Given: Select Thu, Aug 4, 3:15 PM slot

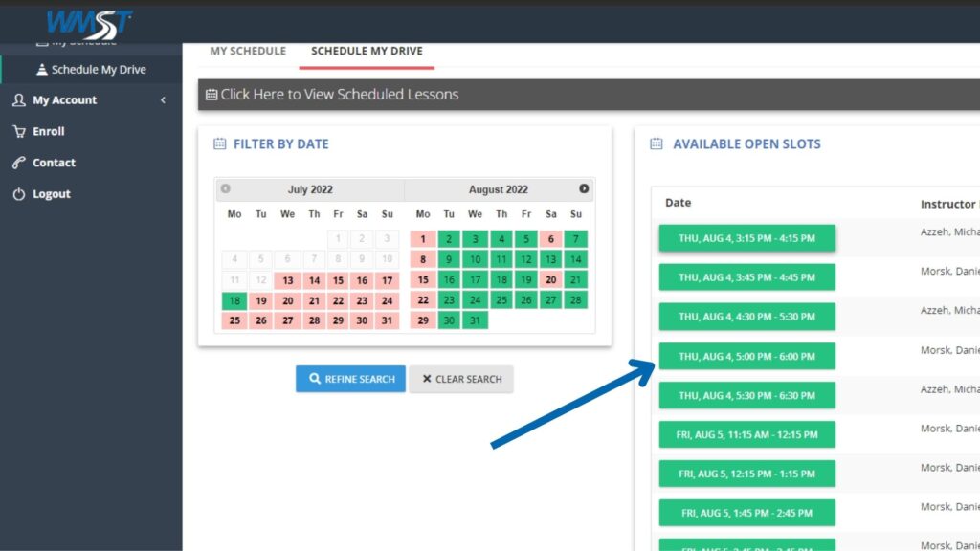Looking at the screenshot, I should tap(746, 238).
